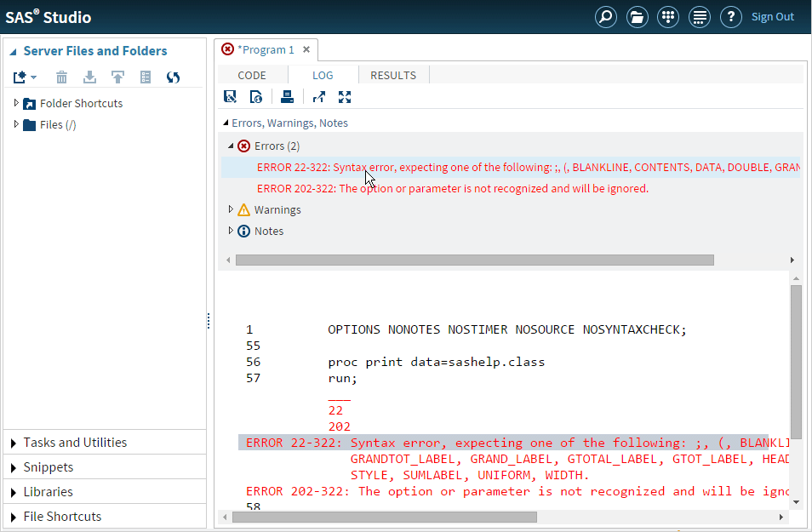The height and width of the screenshot is (532, 812).
Task: Collapse the Errors (2) section
Action: point(231,146)
